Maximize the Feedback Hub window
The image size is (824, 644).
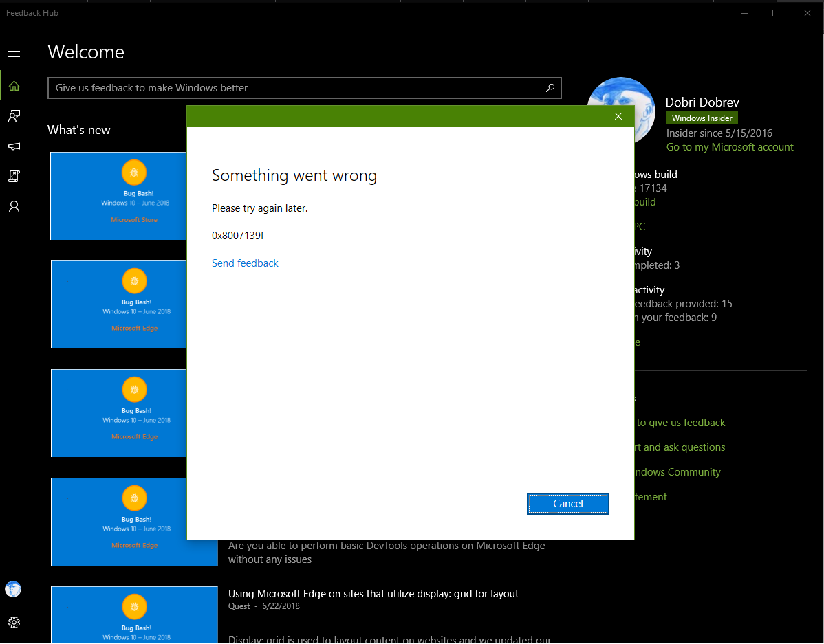tap(776, 13)
